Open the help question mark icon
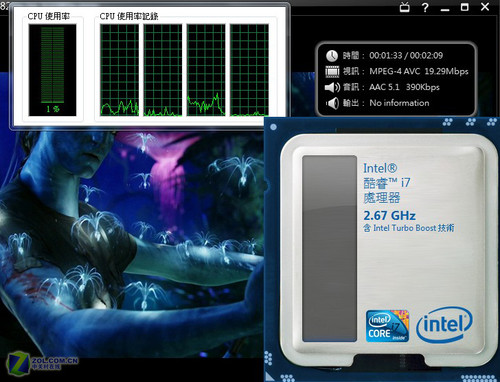 (425, 7)
